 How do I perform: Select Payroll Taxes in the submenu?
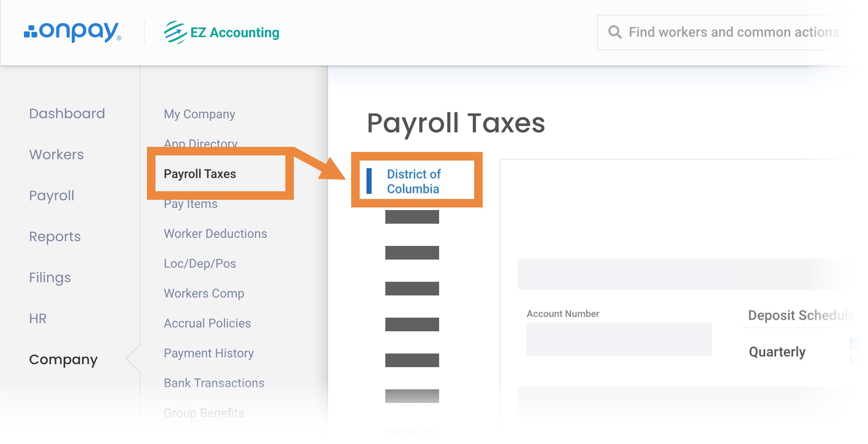pyautogui.click(x=200, y=174)
